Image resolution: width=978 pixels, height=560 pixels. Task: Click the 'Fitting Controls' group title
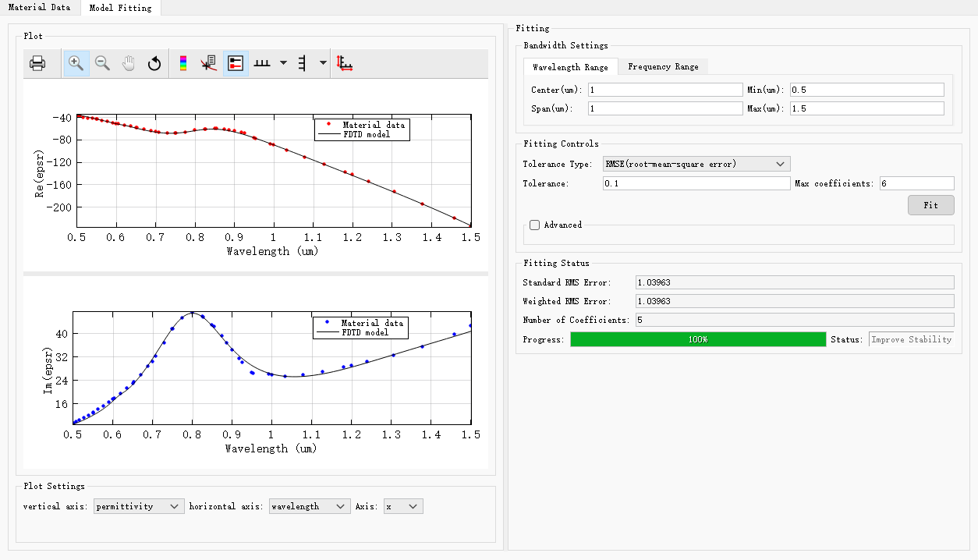pos(561,144)
